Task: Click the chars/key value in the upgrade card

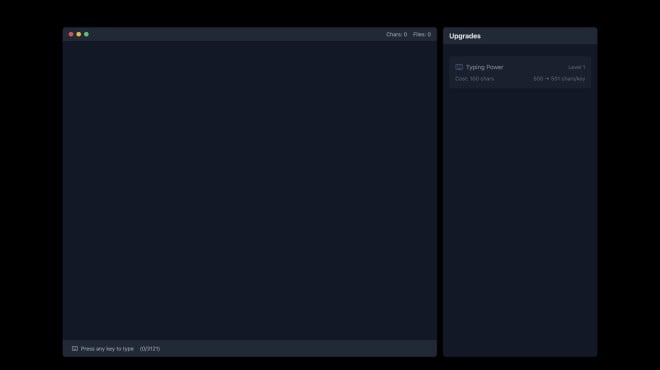Action: (x=559, y=79)
